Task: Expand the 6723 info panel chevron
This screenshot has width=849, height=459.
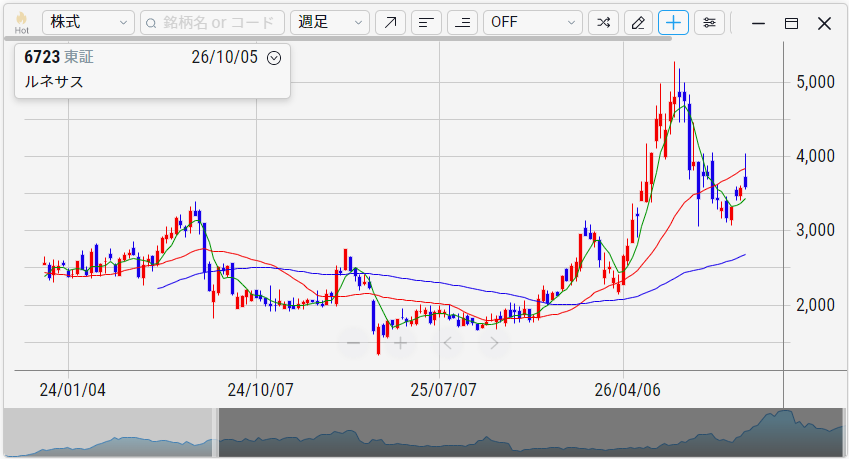Action: [x=275, y=58]
